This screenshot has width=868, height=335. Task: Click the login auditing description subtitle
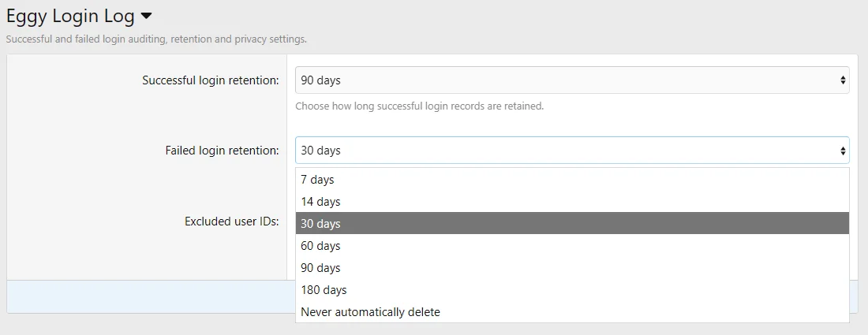(x=156, y=39)
